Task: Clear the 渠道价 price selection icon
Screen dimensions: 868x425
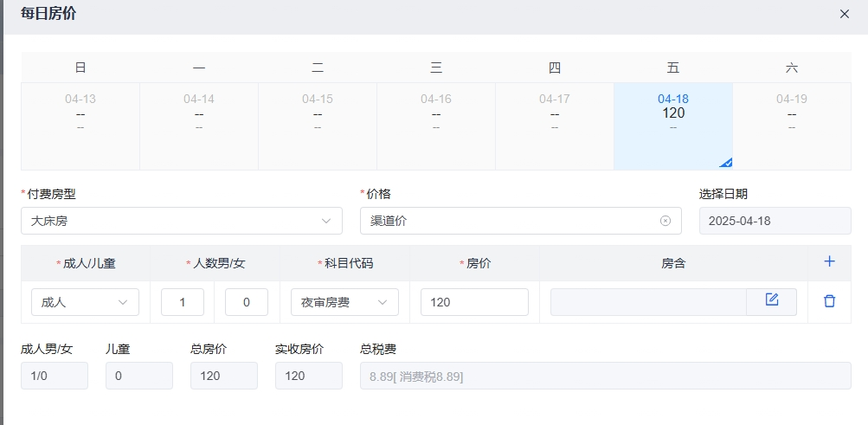Action: point(665,221)
